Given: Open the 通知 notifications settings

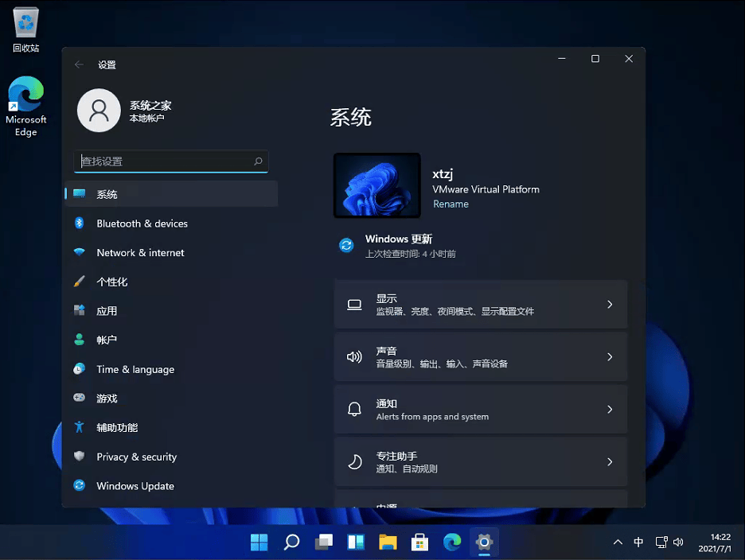Looking at the screenshot, I should click(x=481, y=409).
